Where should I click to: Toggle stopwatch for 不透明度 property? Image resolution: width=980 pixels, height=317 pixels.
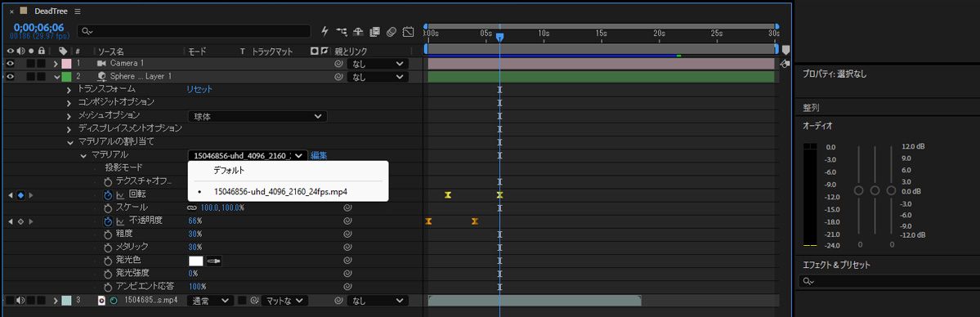click(108, 221)
